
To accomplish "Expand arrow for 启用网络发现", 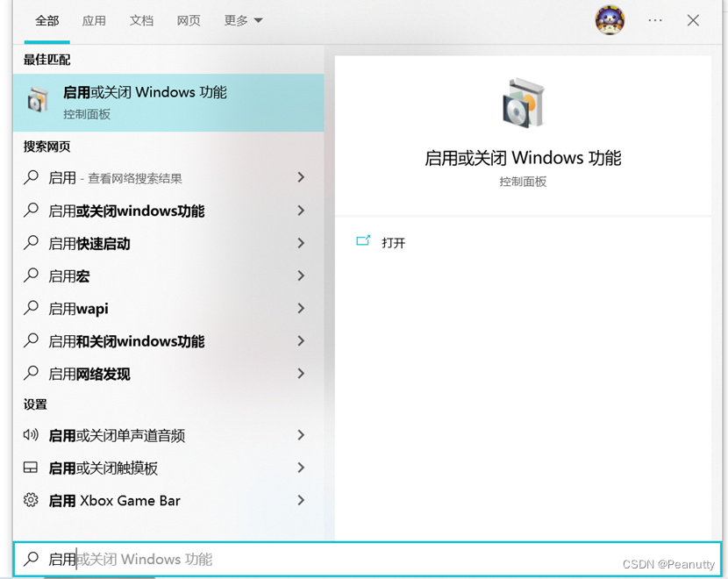I will tap(301, 374).
